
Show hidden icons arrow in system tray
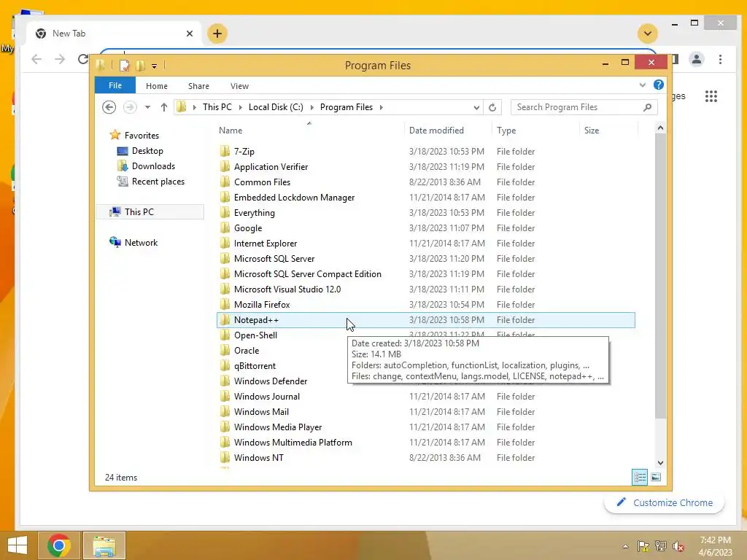click(625, 546)
